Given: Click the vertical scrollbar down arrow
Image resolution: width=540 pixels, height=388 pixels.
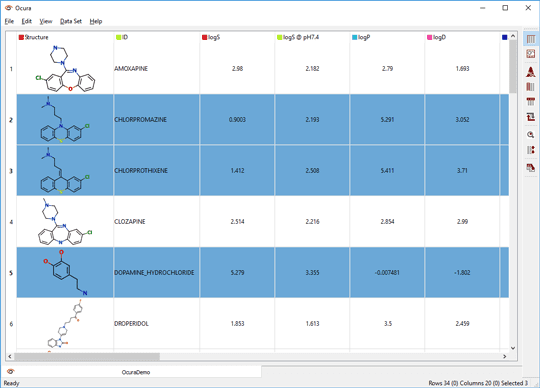Looking at the screenshot, I should (x=513, y=348).
